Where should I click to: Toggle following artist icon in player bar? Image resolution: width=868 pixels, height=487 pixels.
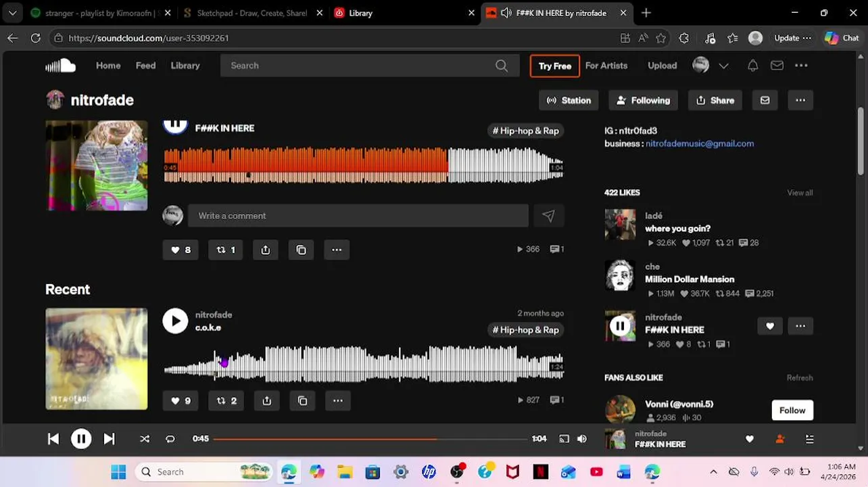click(779, 439)
